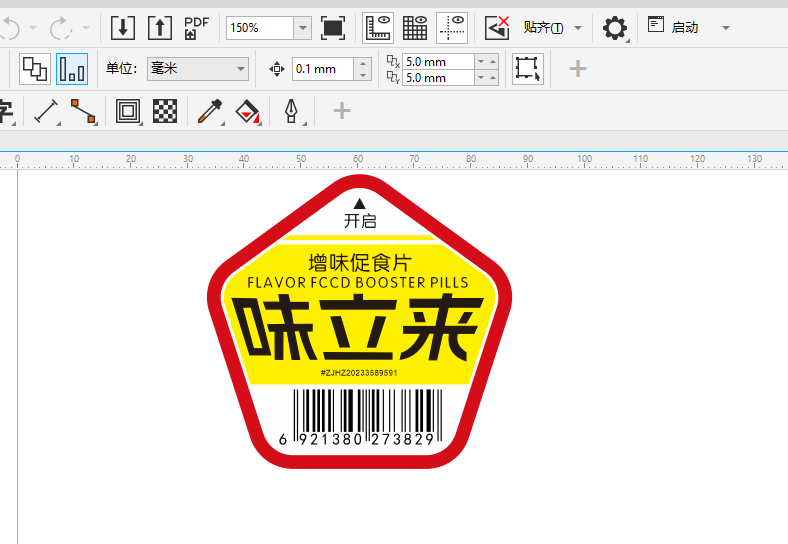Select the Color Eyedropper tool
This screenshot has width=788, height=544.
210,111
